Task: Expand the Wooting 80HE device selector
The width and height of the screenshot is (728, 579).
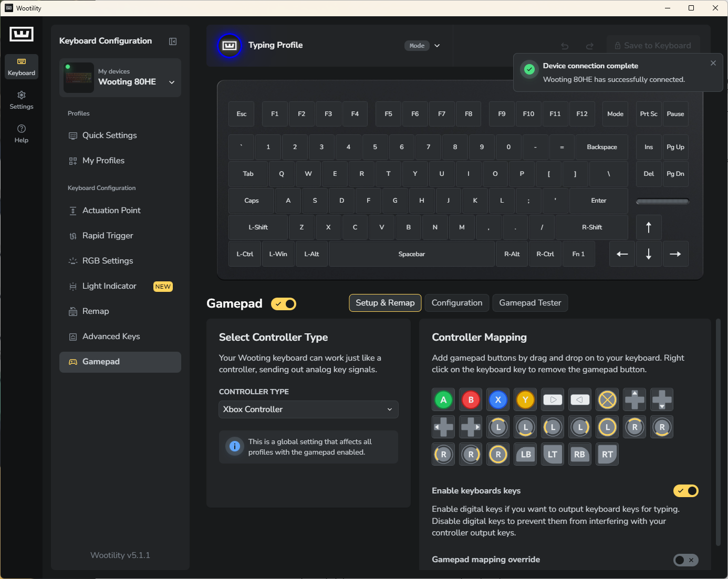Action: pyautogui.click(x=120, y=78)
